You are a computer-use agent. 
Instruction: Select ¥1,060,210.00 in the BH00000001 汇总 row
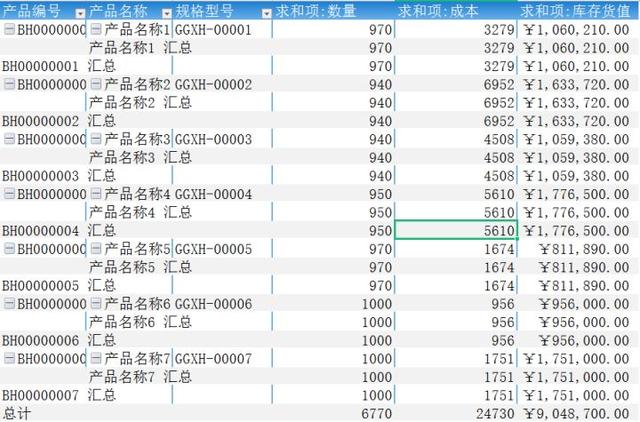point(576,66)
